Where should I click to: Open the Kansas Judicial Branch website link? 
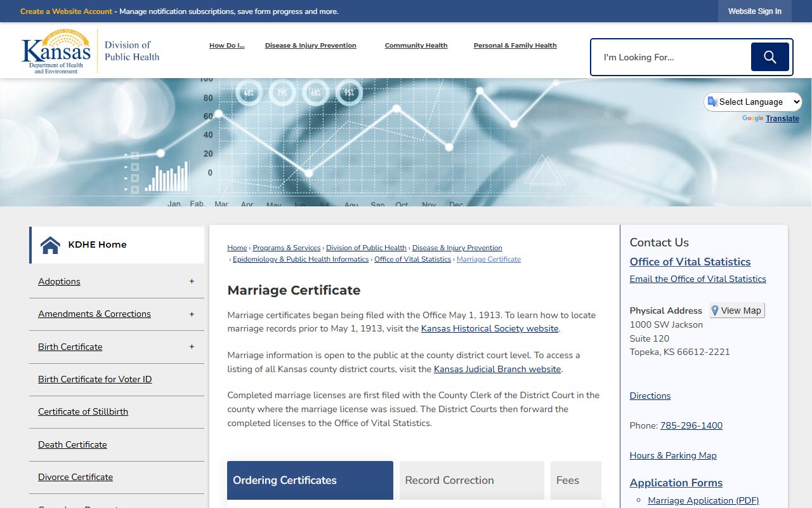click(497, 370)
